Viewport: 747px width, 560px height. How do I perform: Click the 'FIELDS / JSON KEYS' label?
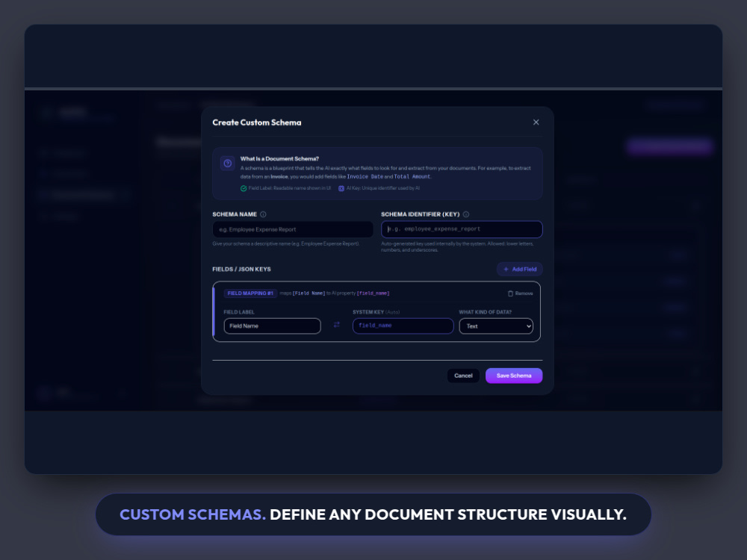(x=241, y=269)
